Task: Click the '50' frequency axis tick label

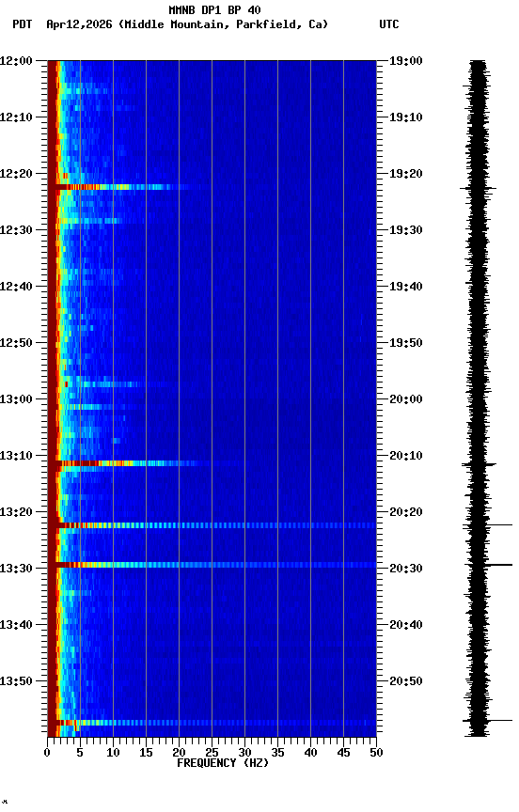Action: click(x=377, y=754)
